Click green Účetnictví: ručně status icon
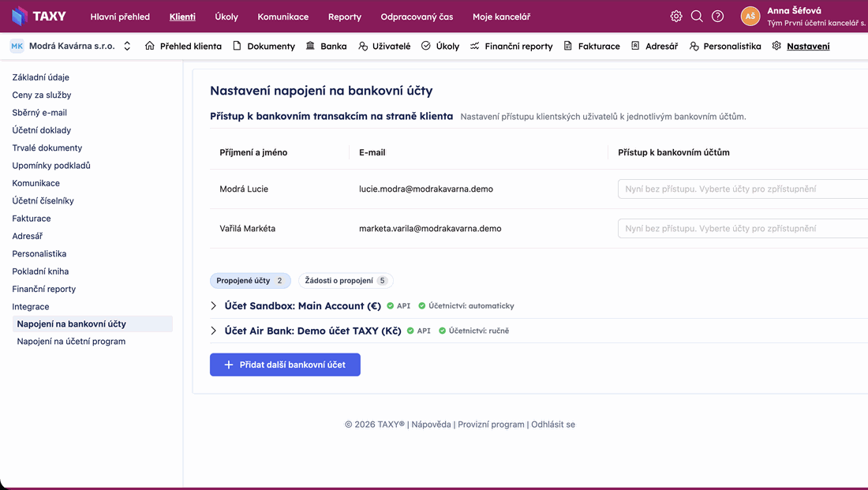This screenshot has width=868, height=490. coord(443,331)
